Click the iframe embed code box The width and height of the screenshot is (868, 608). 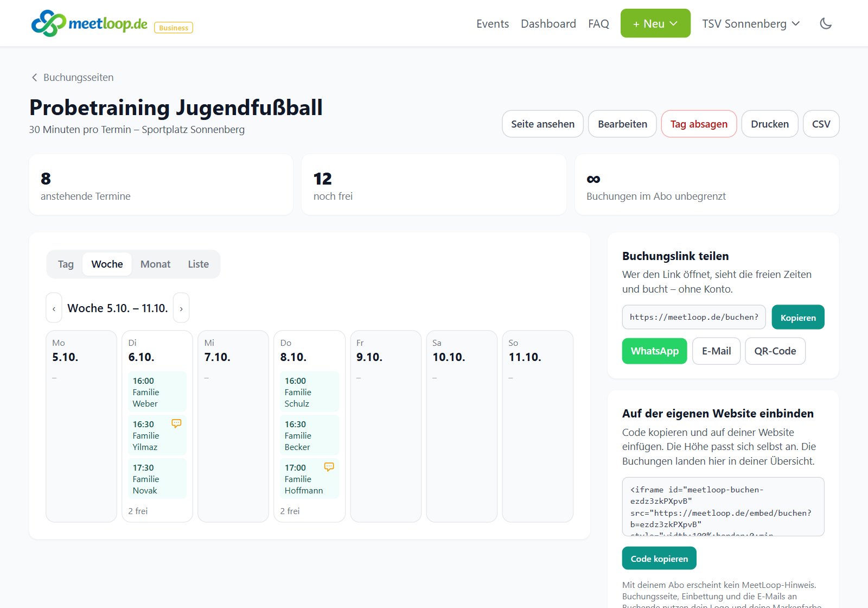723,507
